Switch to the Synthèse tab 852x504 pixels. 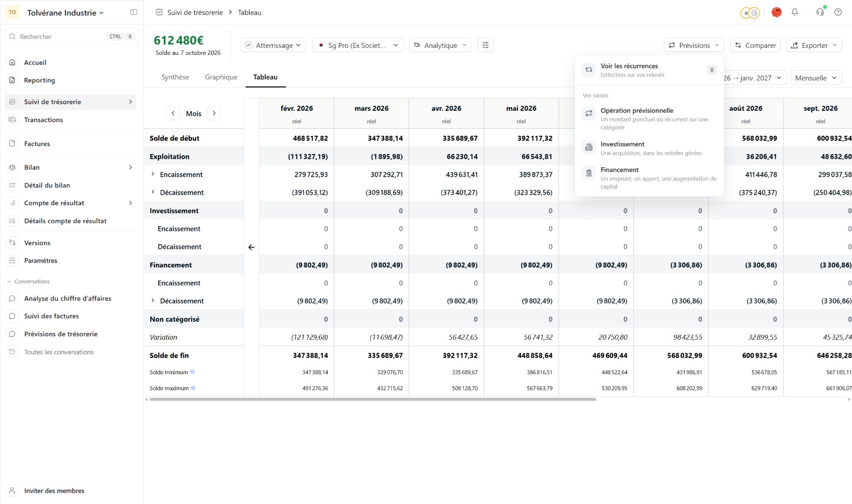pyautogui.click(x=175, y=77)
